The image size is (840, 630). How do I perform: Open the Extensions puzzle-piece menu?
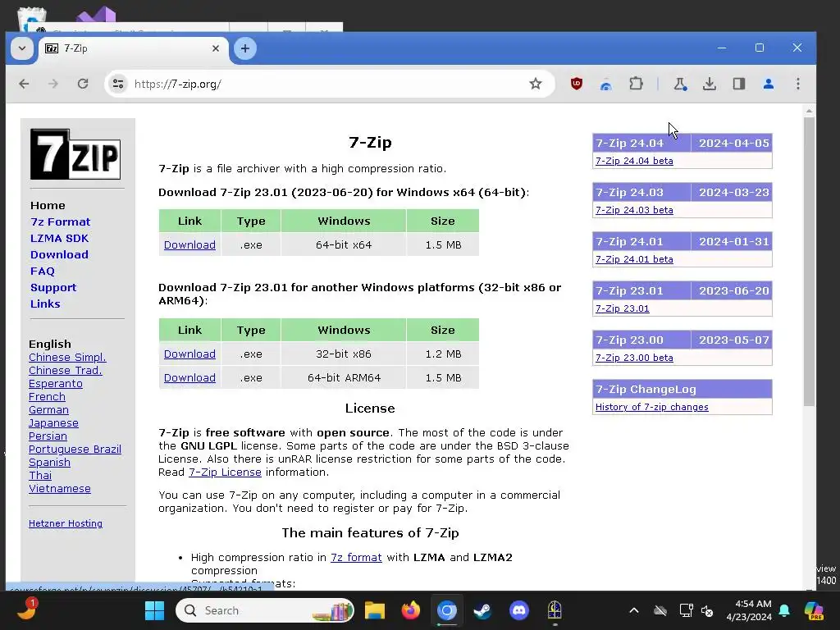tap(636, 84)
